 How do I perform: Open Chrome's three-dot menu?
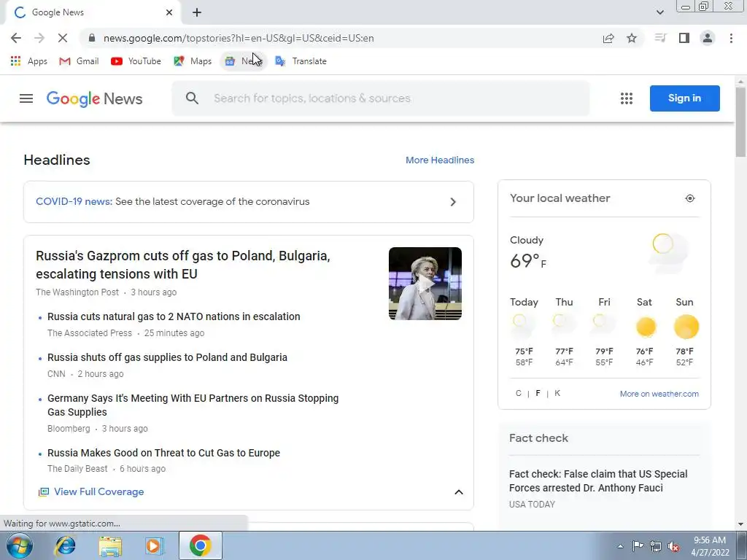(x=731, y=38)
